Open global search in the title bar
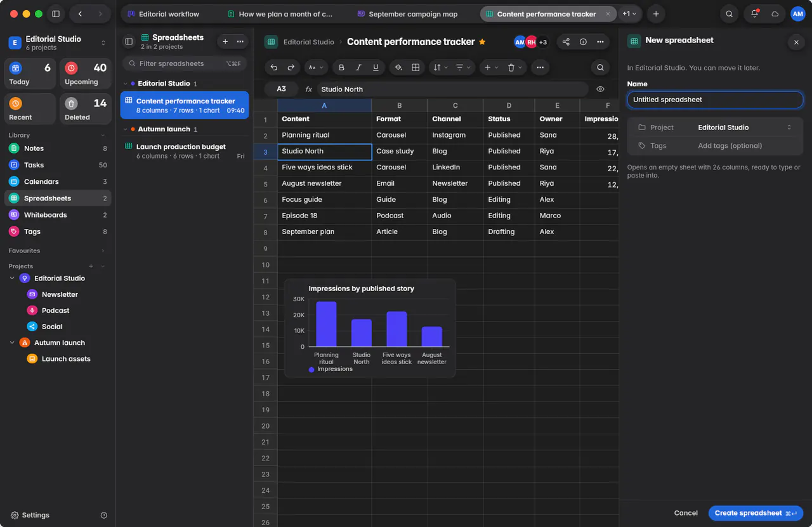812x527 pixels. 730,14
